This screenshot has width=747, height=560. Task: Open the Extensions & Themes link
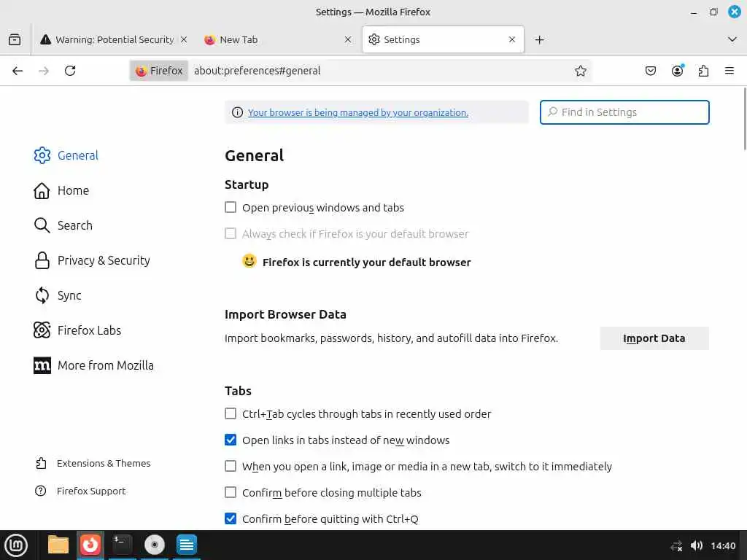(x=104, y=463)
